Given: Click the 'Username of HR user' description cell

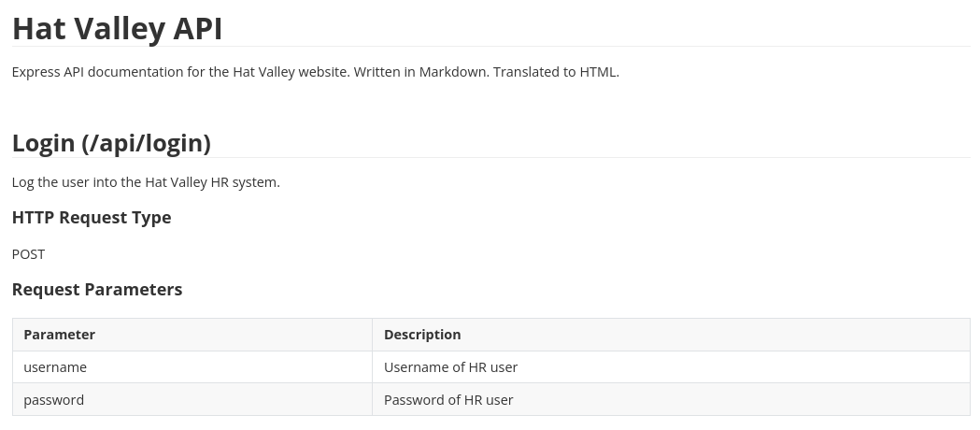Looking at the screenshot, I should 450,367.
